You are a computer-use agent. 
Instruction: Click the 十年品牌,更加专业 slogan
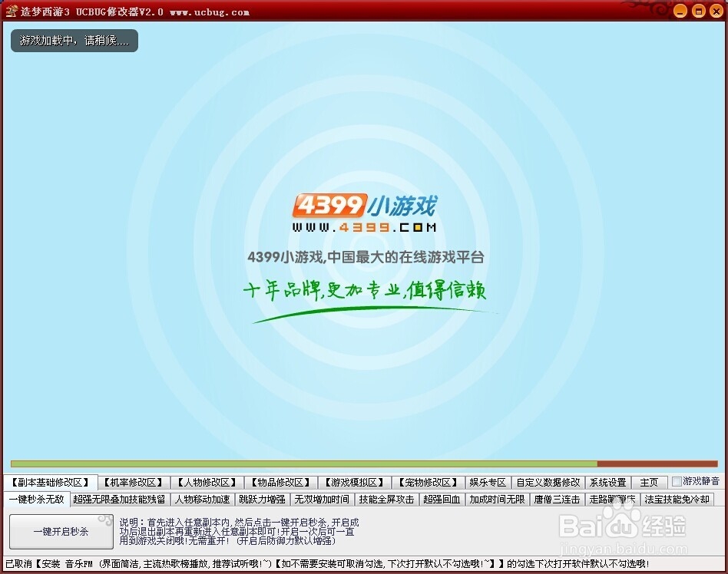[x=365, y=291]
